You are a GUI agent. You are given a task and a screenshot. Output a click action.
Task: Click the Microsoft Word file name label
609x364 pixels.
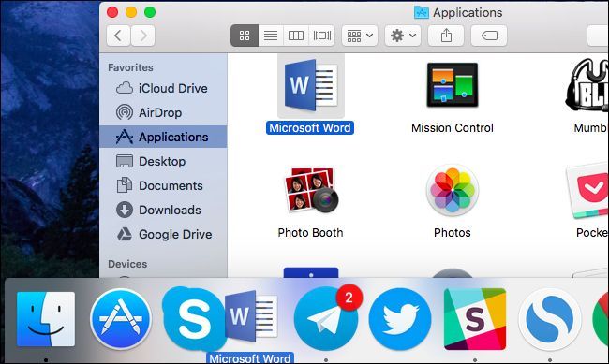[x=310, y=127]
